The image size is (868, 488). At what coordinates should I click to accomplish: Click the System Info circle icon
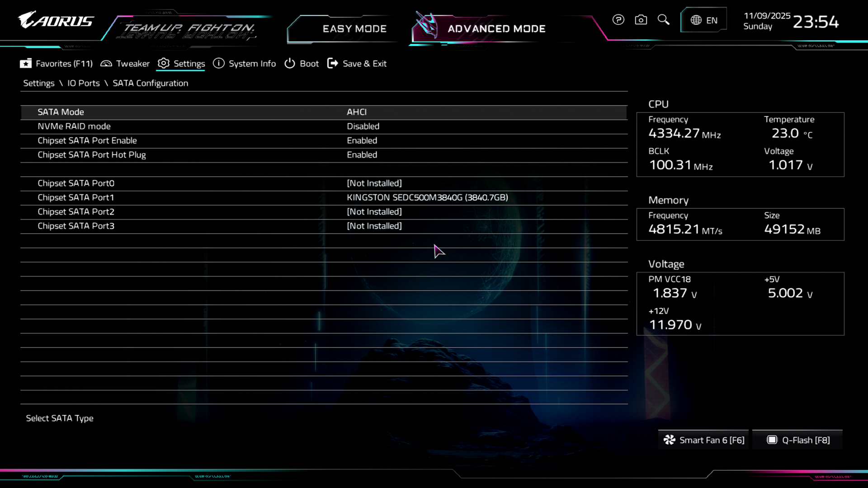click(x=218, y=64)
